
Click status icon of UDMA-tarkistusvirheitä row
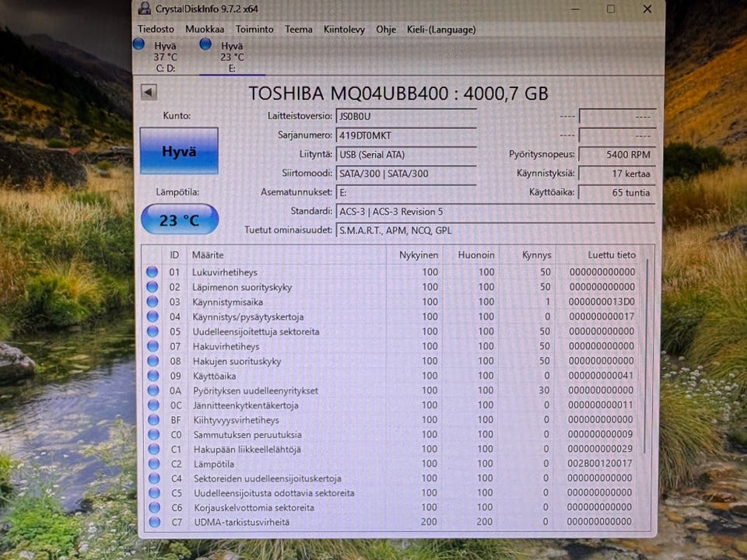(154, 522)
